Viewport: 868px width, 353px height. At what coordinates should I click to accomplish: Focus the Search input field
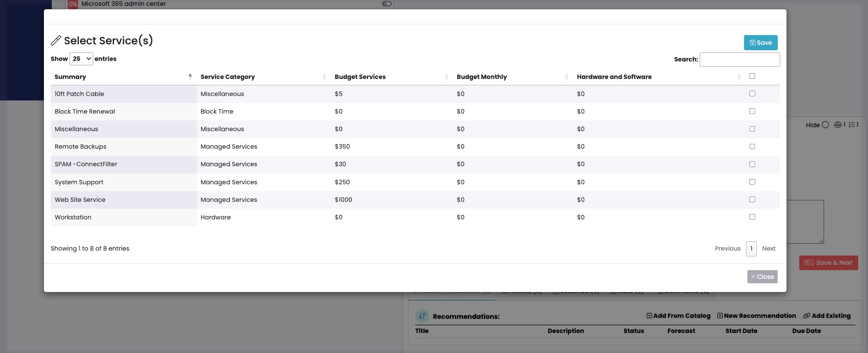pyautogui.click(x=739, y=59)
